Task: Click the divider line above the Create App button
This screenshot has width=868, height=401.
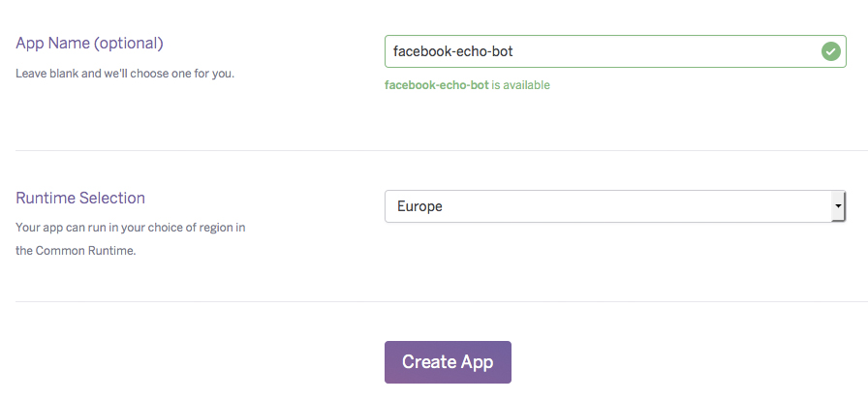Action: point(441,301)
